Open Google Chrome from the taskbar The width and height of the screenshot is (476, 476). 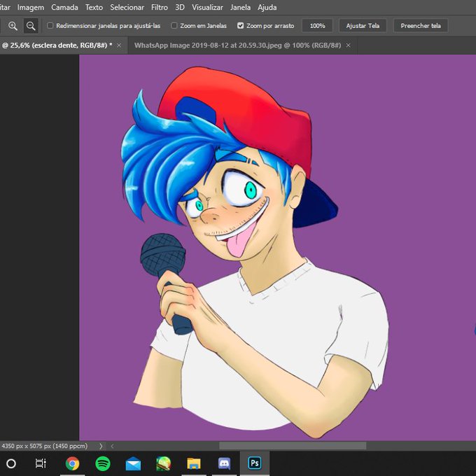pos(72,463)
